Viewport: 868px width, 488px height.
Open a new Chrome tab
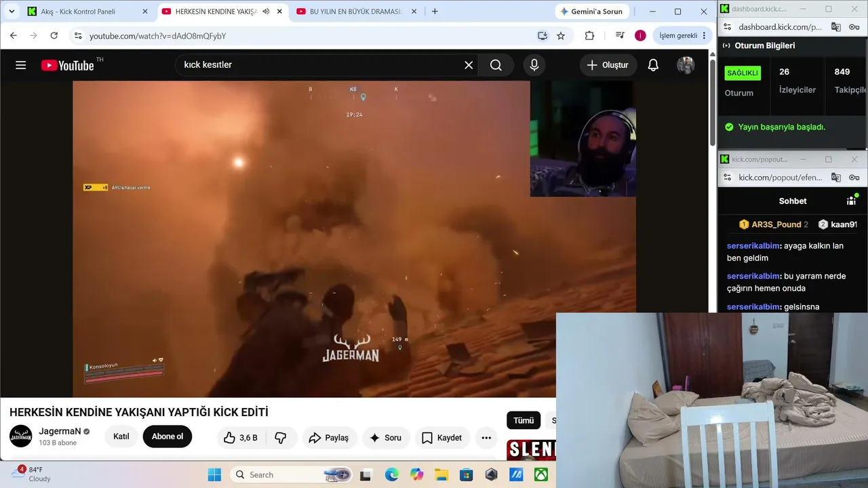435,12
